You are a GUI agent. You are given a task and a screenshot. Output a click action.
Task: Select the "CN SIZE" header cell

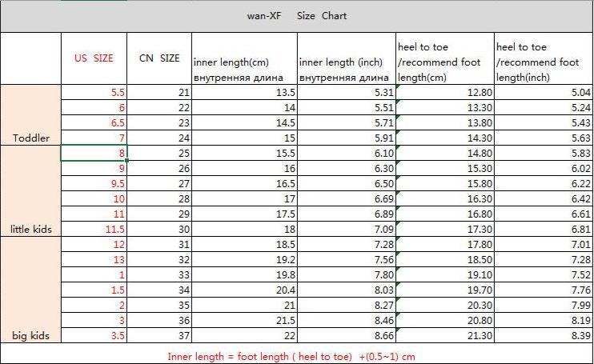point(159,58)
